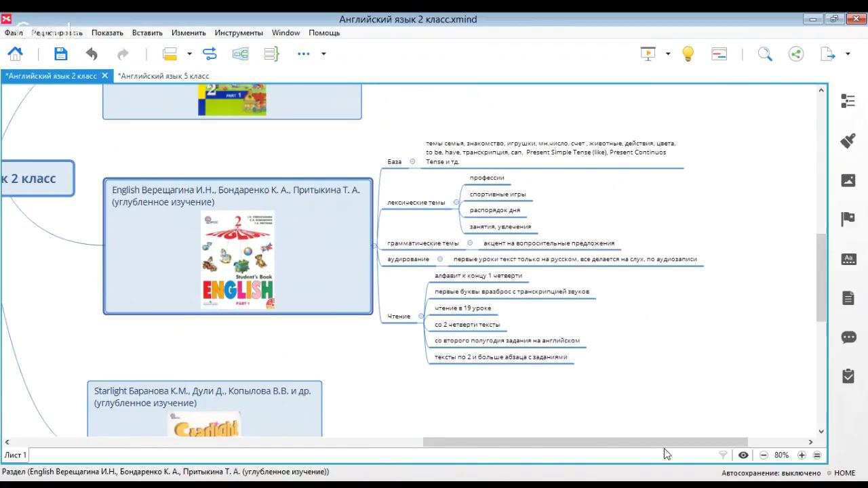868x488 pixels.
Task: Go to the Home screen icon
Action: [x=15, y=54]
